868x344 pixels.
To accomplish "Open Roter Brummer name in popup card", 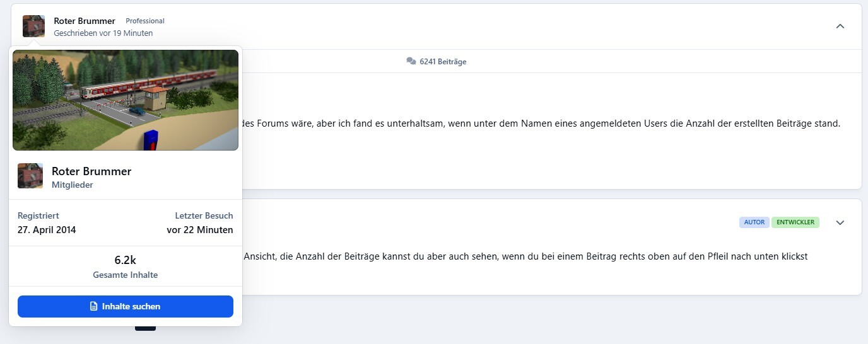I will (x=91, y=171).
